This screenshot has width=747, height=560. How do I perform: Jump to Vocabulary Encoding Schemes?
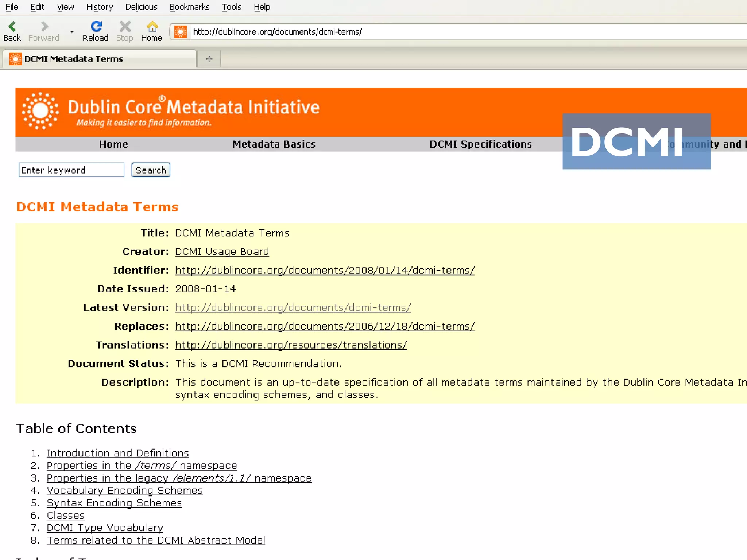[x=125, y=490]
